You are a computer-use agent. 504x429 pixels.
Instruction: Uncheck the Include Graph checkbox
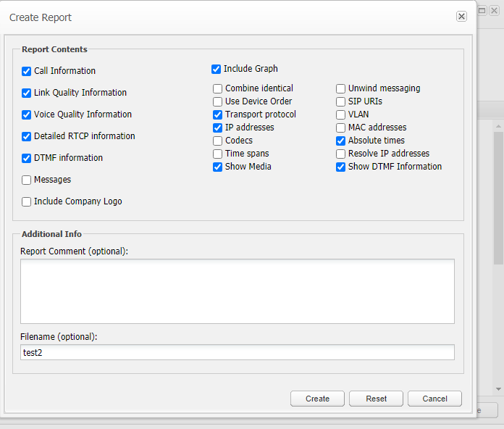(216, 69)
